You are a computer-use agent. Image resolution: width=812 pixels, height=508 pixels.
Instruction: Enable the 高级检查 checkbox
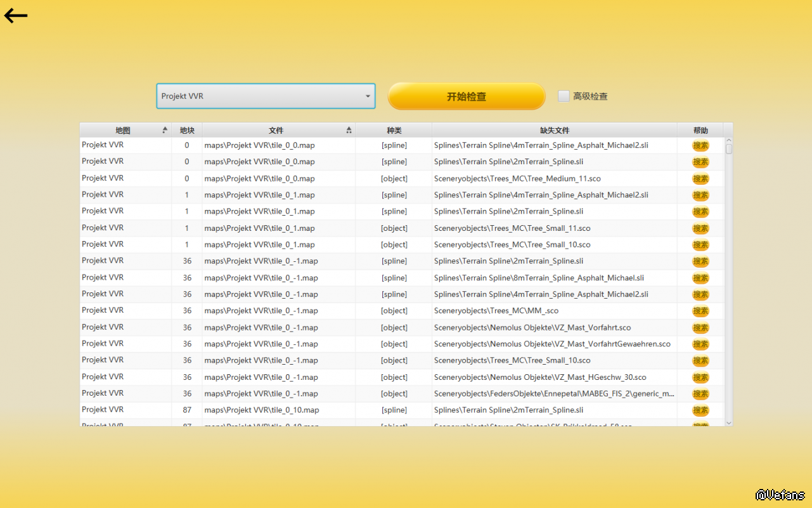(x=564, y=96)
